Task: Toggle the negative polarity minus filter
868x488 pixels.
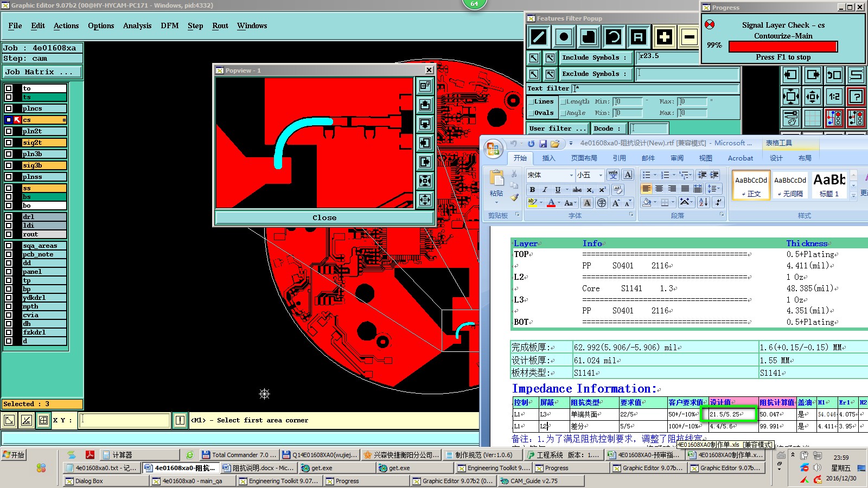Action: [689, 37]
